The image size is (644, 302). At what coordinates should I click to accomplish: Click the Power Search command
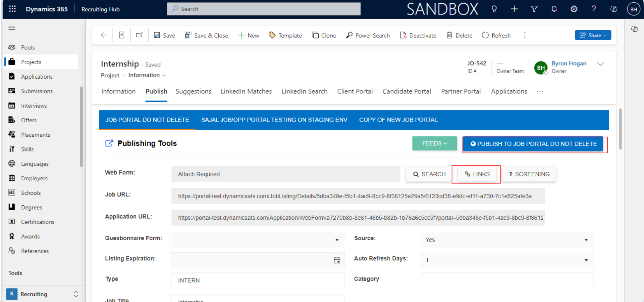[368, 35]
